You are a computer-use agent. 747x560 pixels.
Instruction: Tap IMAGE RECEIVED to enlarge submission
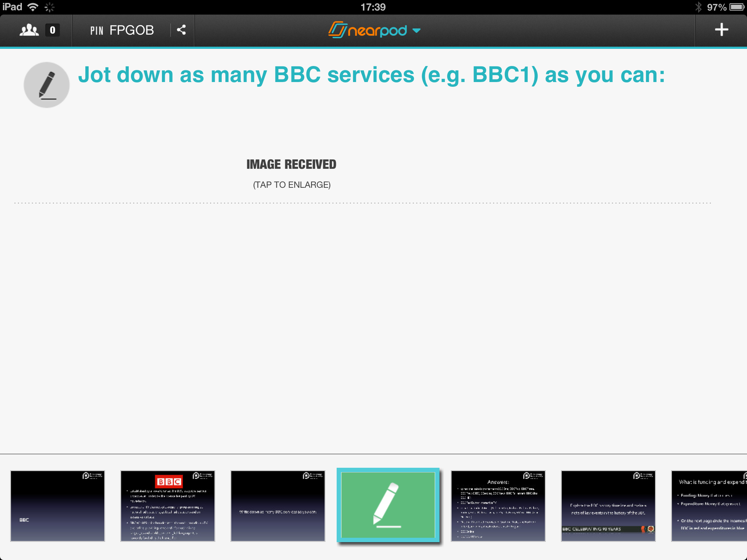291,164
